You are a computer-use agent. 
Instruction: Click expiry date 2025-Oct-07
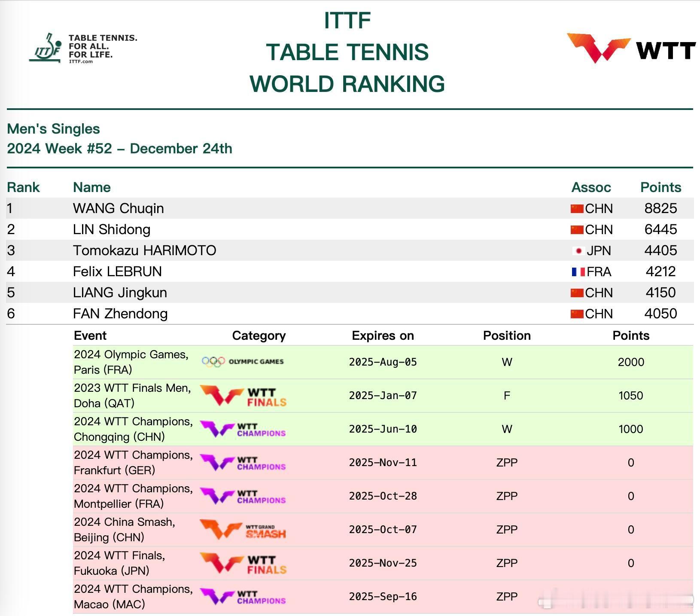coord(383,530)
